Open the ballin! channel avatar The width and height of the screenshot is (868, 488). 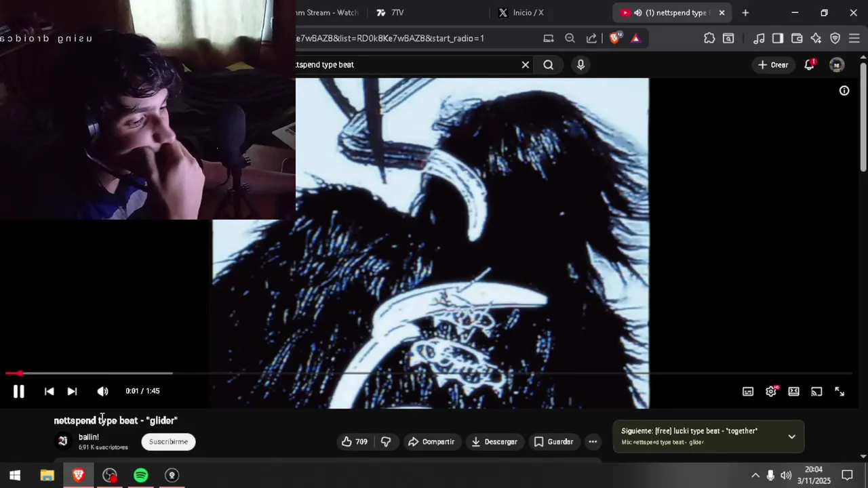(x=62, y=441)
